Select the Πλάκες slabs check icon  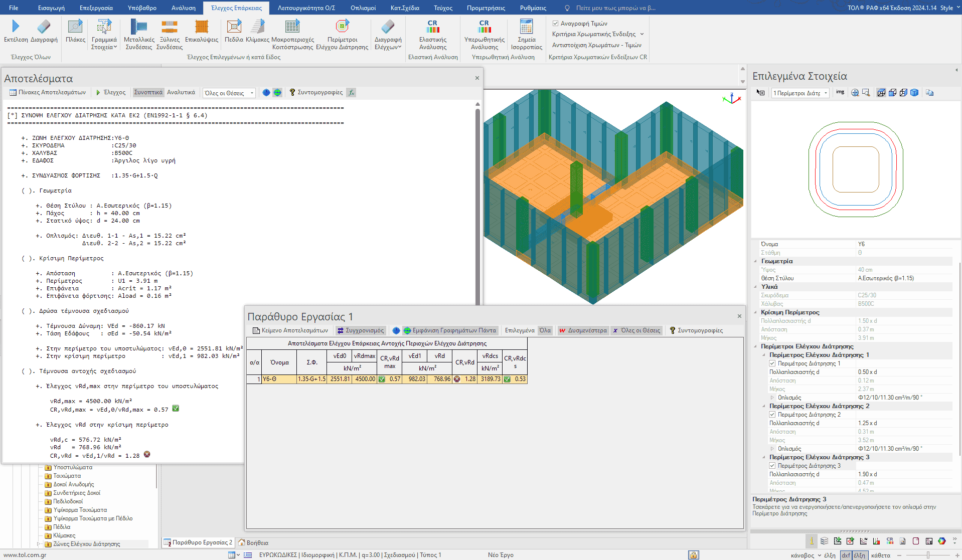click(x=75, y=27)
